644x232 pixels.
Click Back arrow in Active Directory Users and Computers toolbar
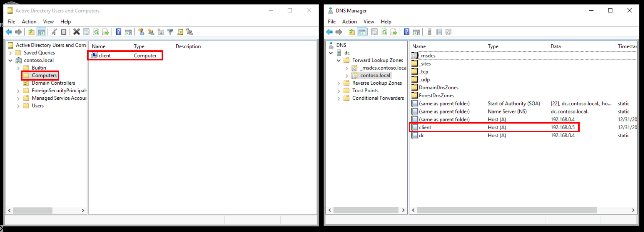9,32
